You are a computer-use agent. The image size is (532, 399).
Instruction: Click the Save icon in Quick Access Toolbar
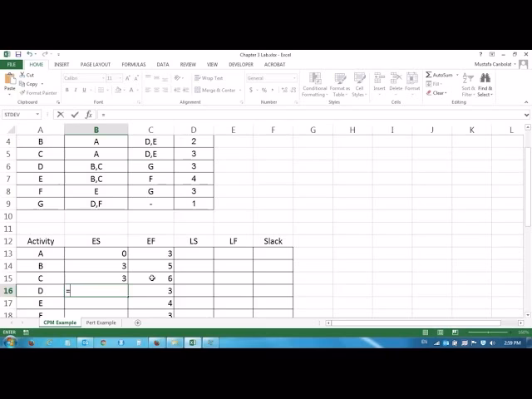(18, 54)
